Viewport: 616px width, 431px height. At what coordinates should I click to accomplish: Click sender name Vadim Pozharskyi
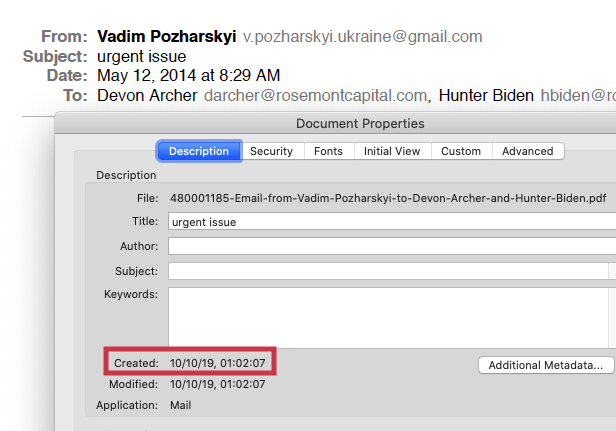(x=166, y=37)
